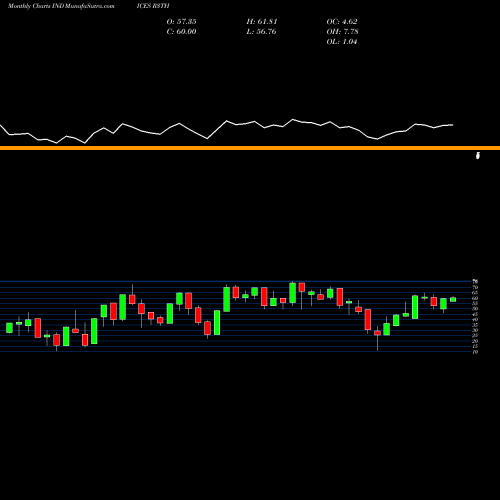Click the 'ICES RSTH' symbol label
The image size is (500, 500).
(153, 6)
